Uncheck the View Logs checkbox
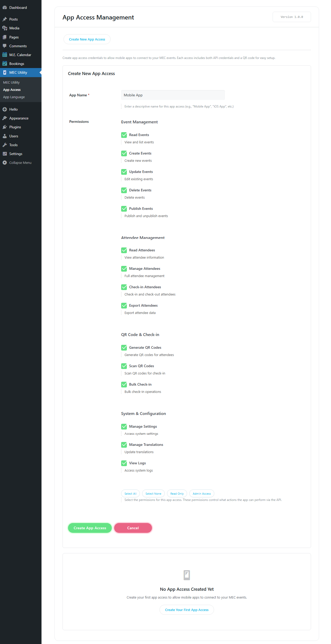The height and width of the screenshot is (644, 331). coord(124,463)
